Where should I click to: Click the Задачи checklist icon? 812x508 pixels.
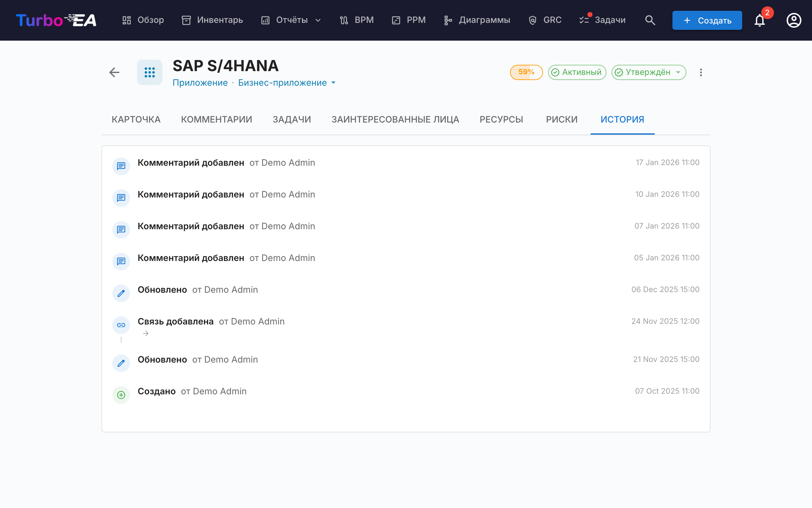coord(584,20)
